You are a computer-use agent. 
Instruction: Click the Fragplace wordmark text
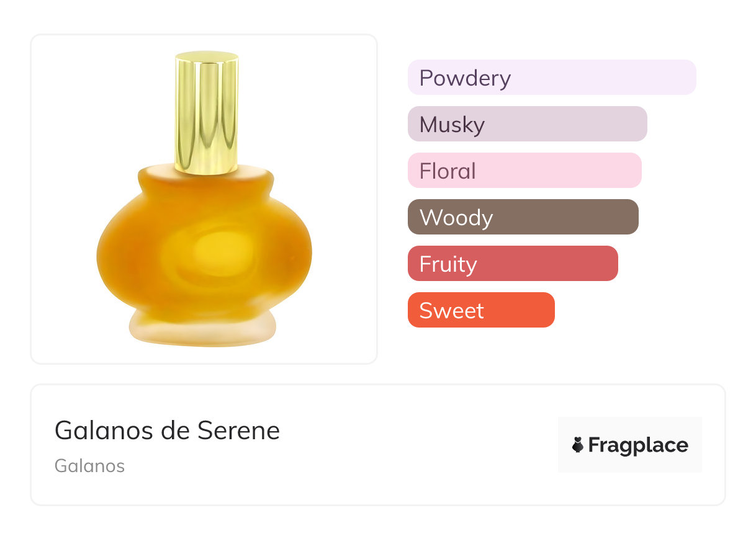coord(638,445)
